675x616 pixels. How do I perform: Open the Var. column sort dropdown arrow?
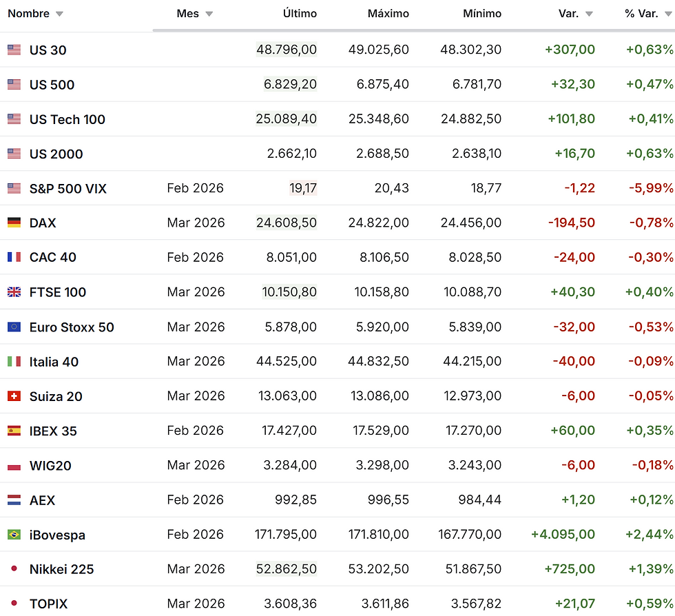click(589, 14)
